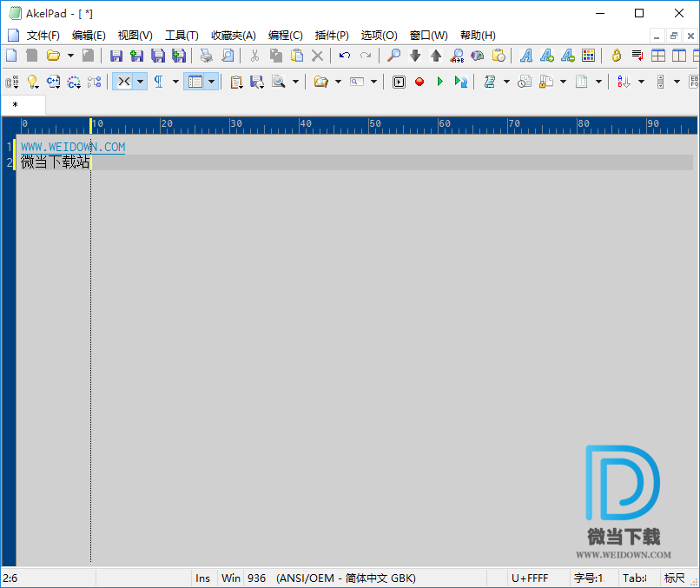This screenshot has width=700, height=588.
Task: Open the 编程(C) menu
Action: point(285,36)
